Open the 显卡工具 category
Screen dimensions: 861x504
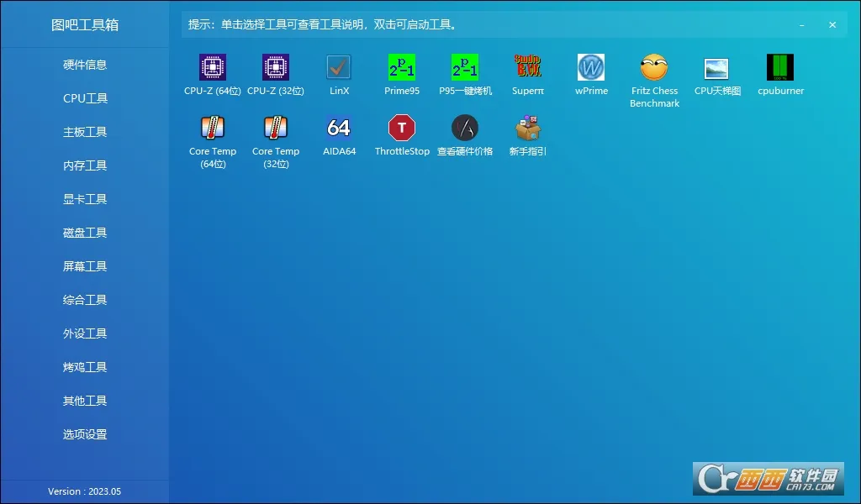pos(85,199)
